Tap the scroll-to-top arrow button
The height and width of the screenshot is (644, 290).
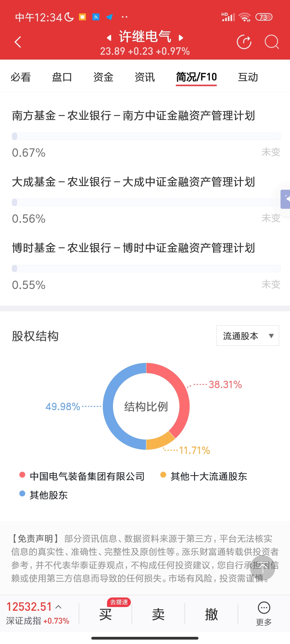(x=263, y=568)
